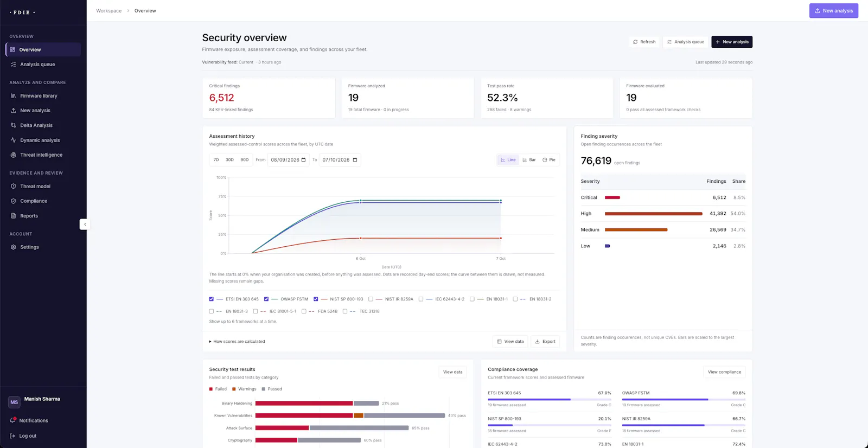Select the 30D range tab

point(229,160)
